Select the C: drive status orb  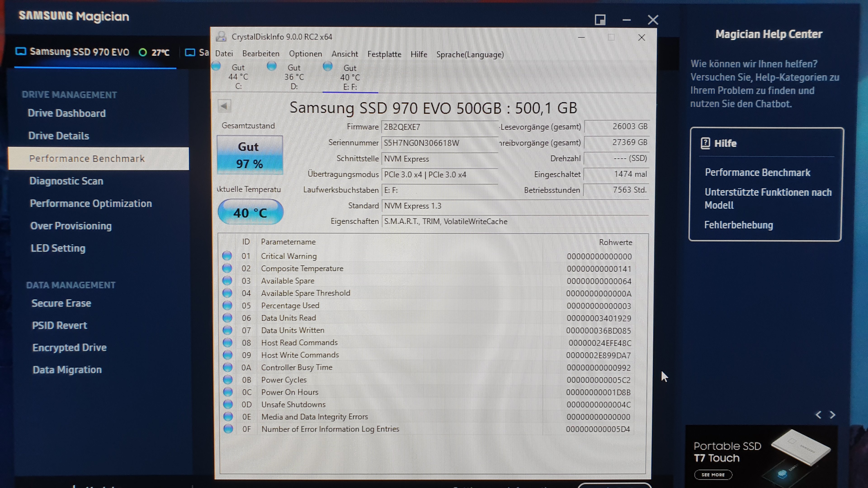click(216, 66)
